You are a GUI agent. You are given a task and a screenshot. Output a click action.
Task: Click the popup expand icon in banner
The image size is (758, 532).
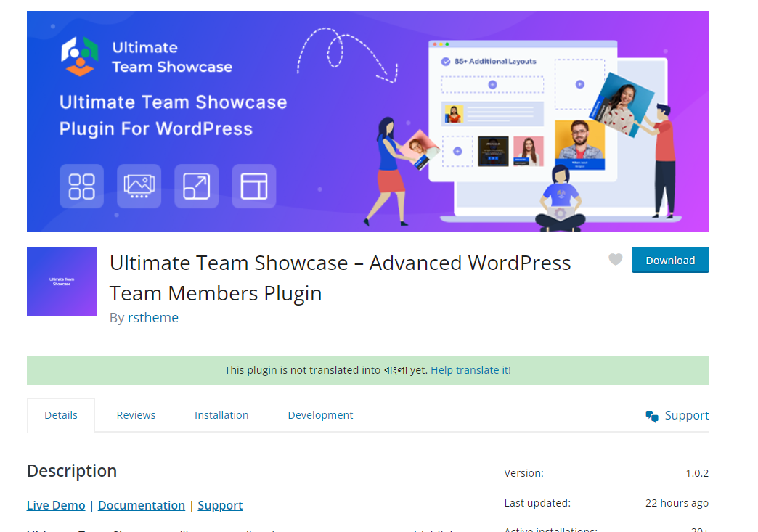tap(196, 186)
